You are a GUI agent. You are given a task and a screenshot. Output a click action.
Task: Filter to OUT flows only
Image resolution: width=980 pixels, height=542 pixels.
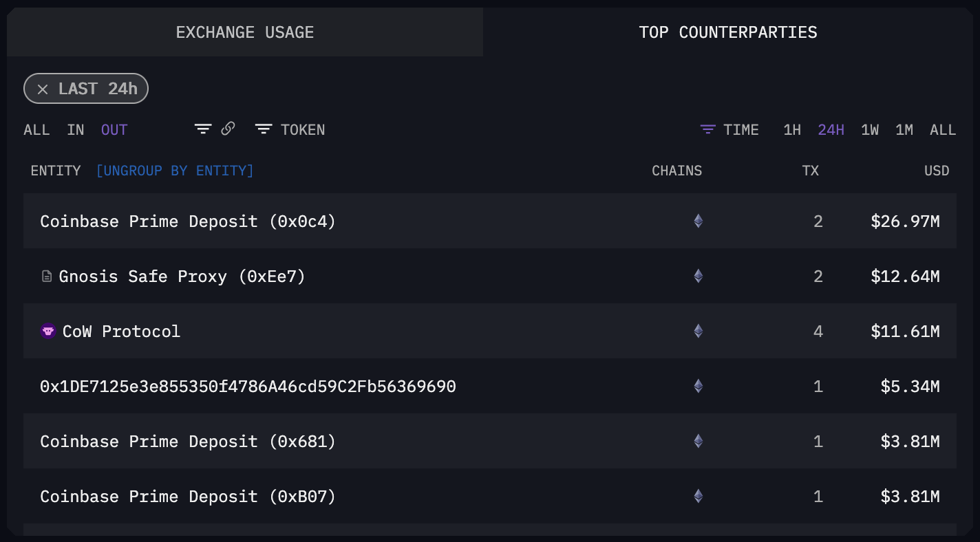(114, 130)
